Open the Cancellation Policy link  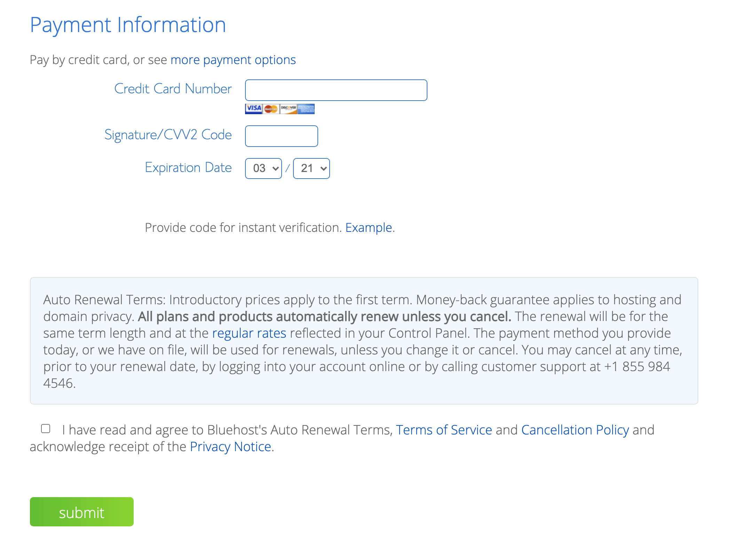point(575,430)
